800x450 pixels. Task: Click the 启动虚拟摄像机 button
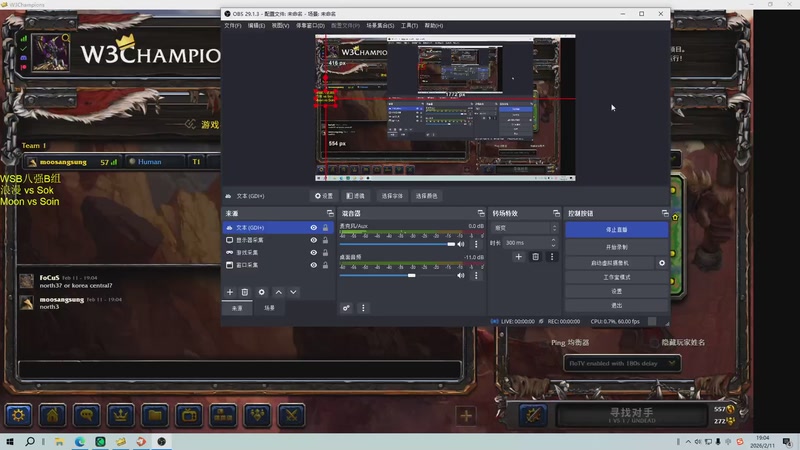[x=610, y=263]
